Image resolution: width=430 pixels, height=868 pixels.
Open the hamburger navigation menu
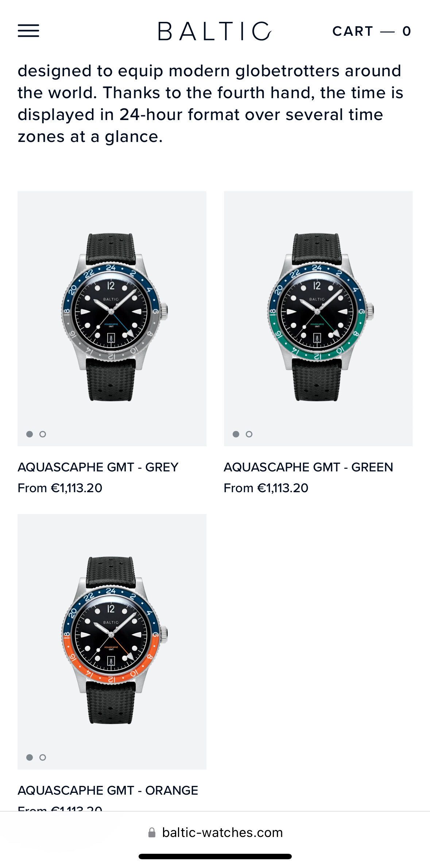pos(28,31)
